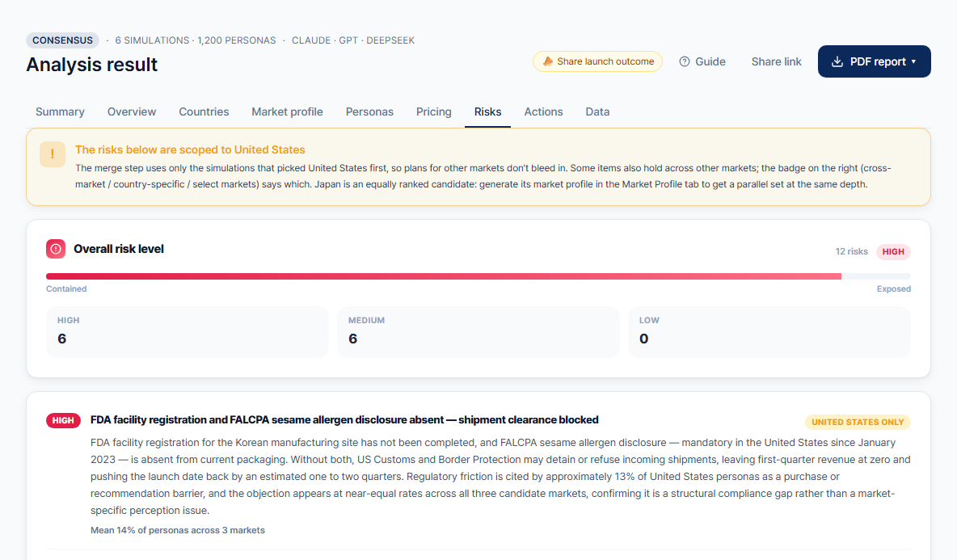
Task: Select the MEDIUM 6 risk count card
Action: pyautogui.click(x=478, y=332)
